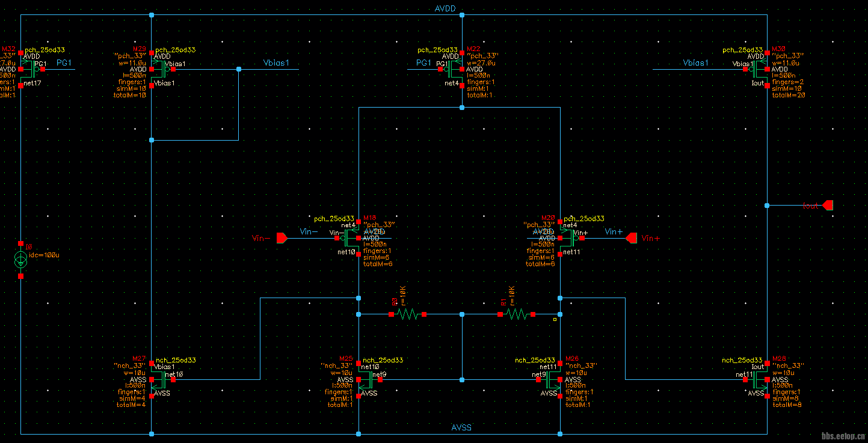This screenshot has width=868, height=443.
Task: Click the red Vin- pin name text
Action: [x=261, y=239]
